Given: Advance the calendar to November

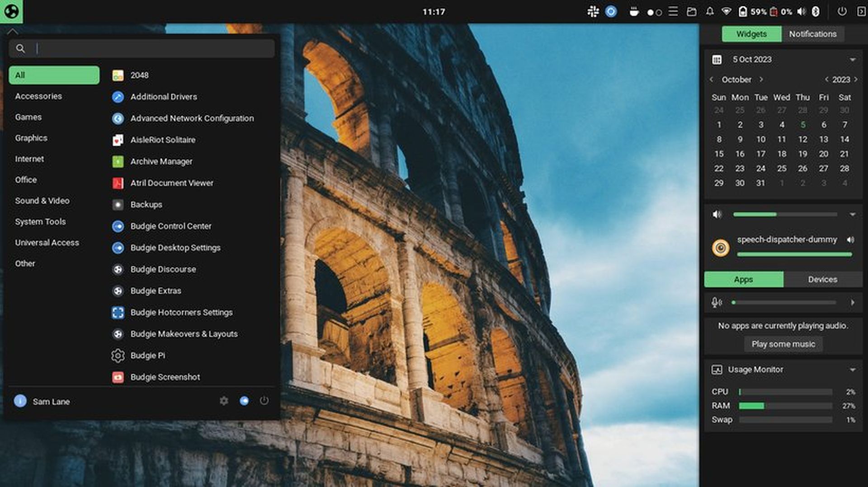Looking at the screenshot, I should (x=761, y=79).
